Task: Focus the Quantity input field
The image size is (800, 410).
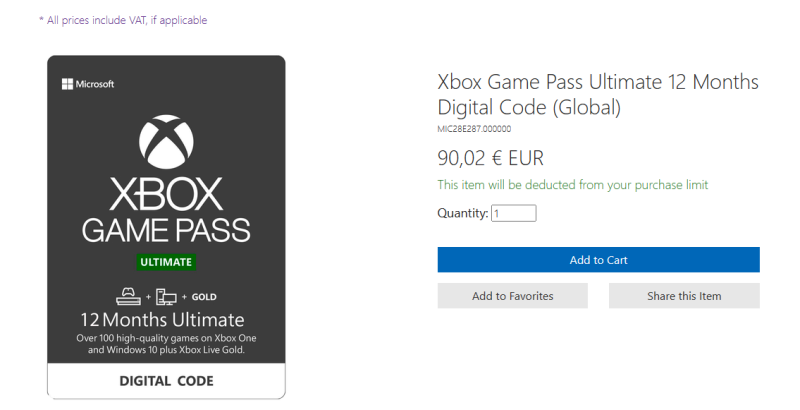Action: click(514, 213)
